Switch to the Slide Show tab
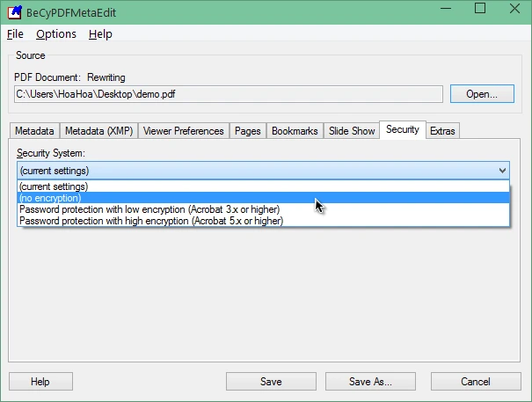This screenshot has height=402, width=532. click(x=352, y=131)
